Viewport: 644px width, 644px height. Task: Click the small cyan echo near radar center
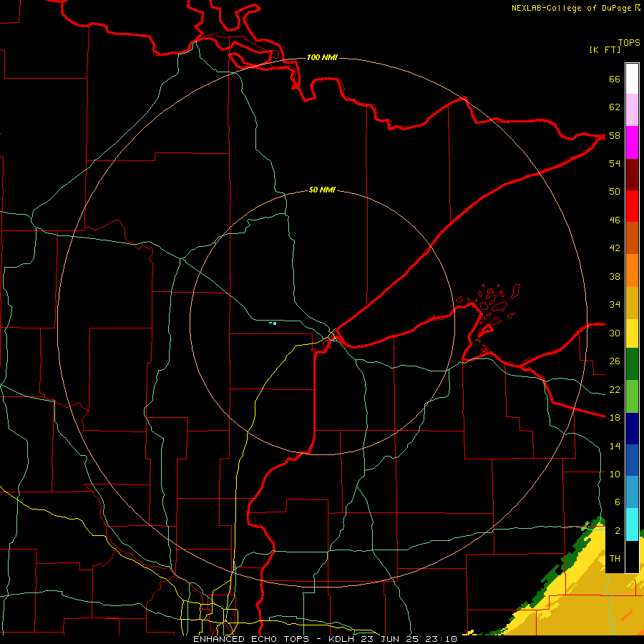(273, 323)
